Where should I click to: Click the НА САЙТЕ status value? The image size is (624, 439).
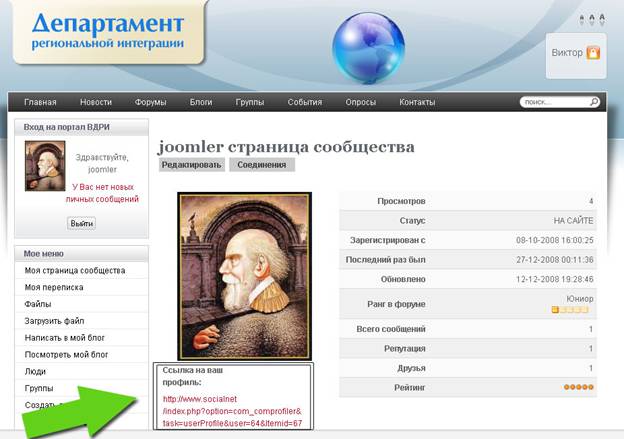573,221
